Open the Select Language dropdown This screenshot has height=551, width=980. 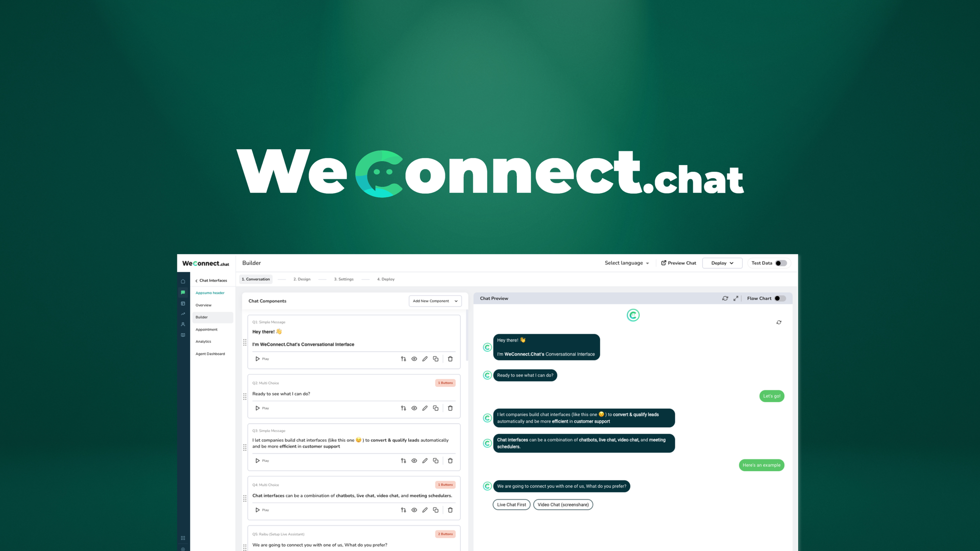click(626, 263)
